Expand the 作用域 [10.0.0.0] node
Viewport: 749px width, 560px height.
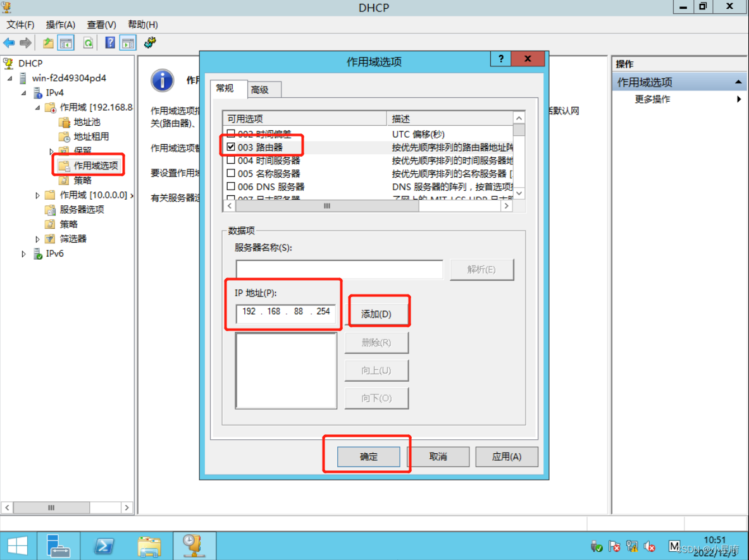coord(37,195)
